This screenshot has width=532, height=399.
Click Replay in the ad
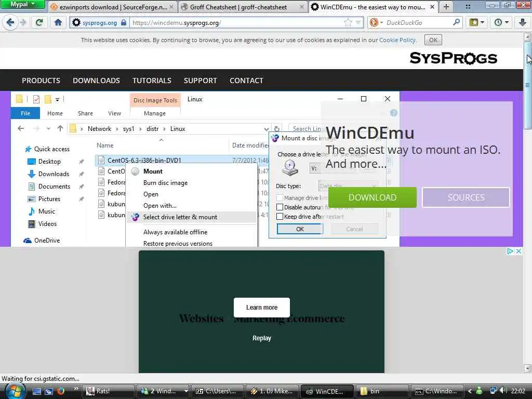click(x=262, y=338)
